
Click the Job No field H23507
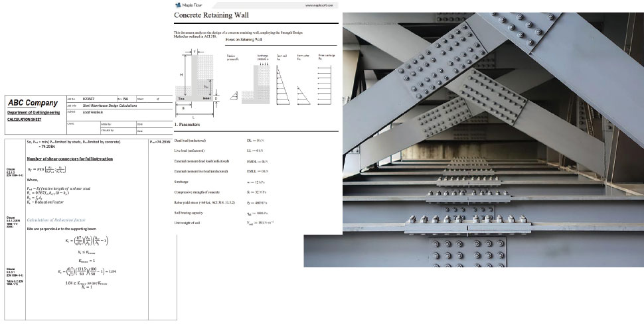coord(90,99)
